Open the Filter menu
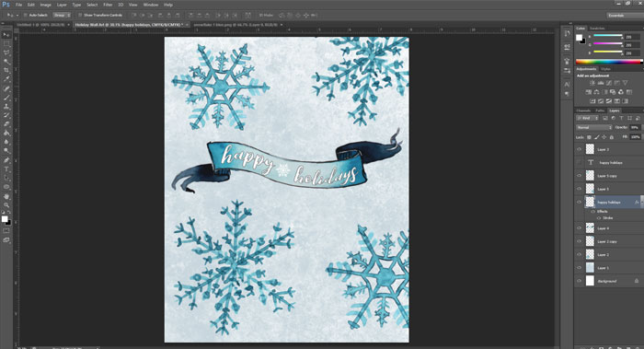The width and height of the screenshot is (644, 349). click(x=108, y=5)
